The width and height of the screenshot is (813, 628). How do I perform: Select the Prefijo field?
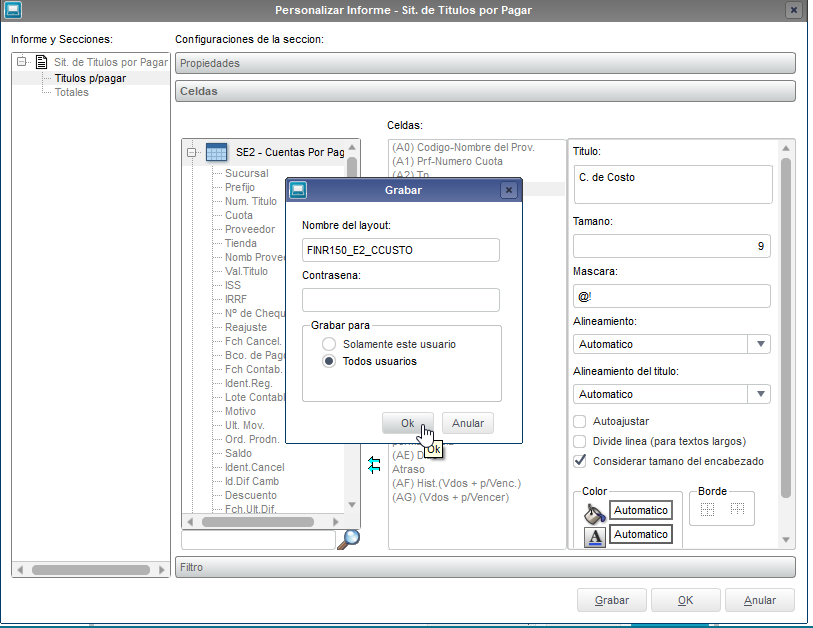click(x=240, y=187)
